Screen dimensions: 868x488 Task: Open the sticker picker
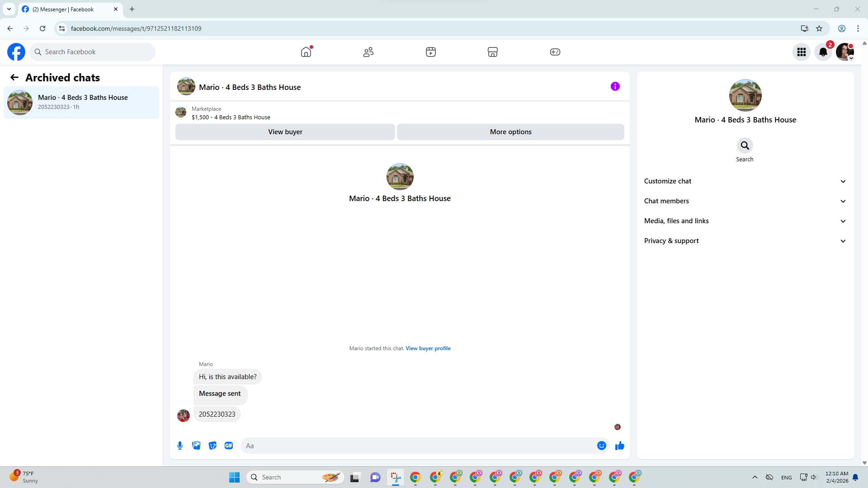(212, 446)
